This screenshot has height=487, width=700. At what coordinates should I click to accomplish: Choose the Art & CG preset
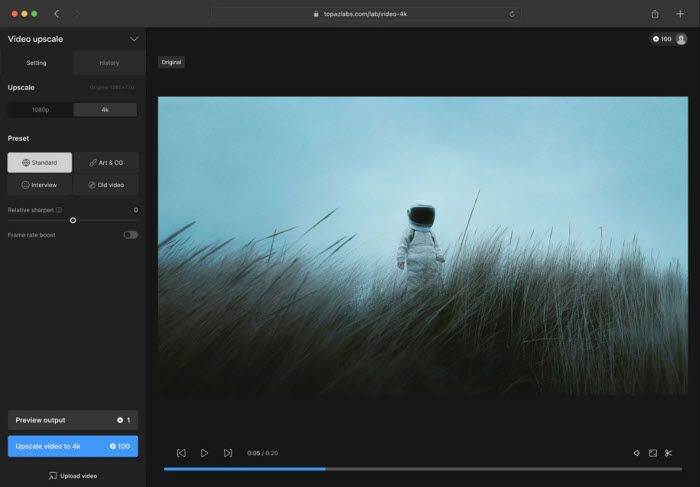coord(106,162)
